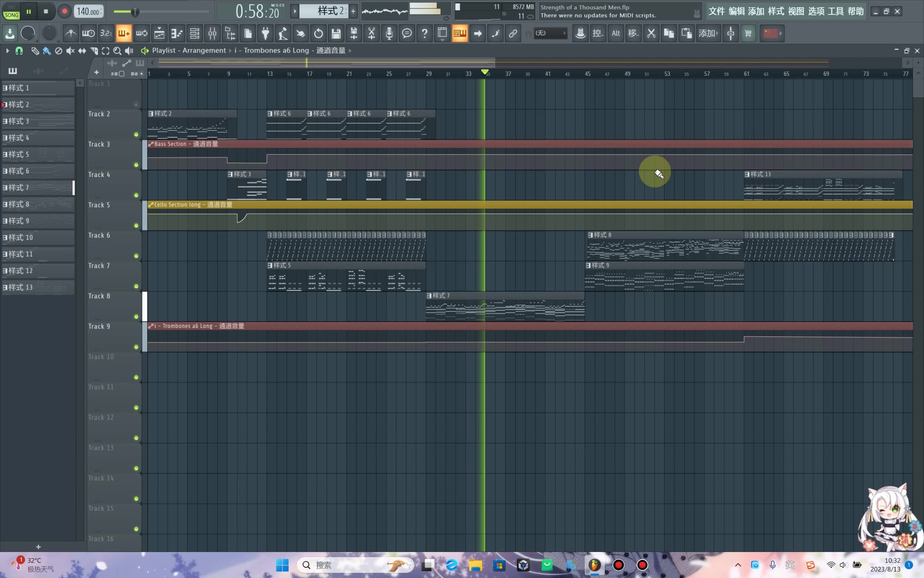924x578 pixels.
Task: Open the piano roll icon in toolbar
Action: pyautogui.click(x=177, y=33)
